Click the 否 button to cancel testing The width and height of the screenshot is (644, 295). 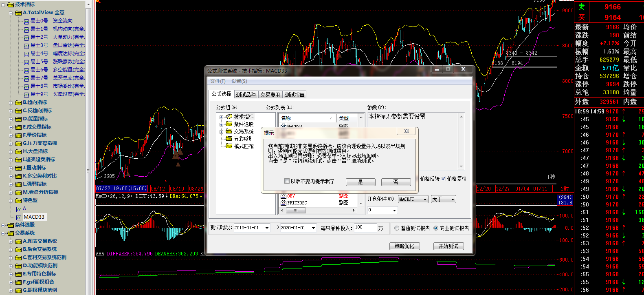pos(396,182)
